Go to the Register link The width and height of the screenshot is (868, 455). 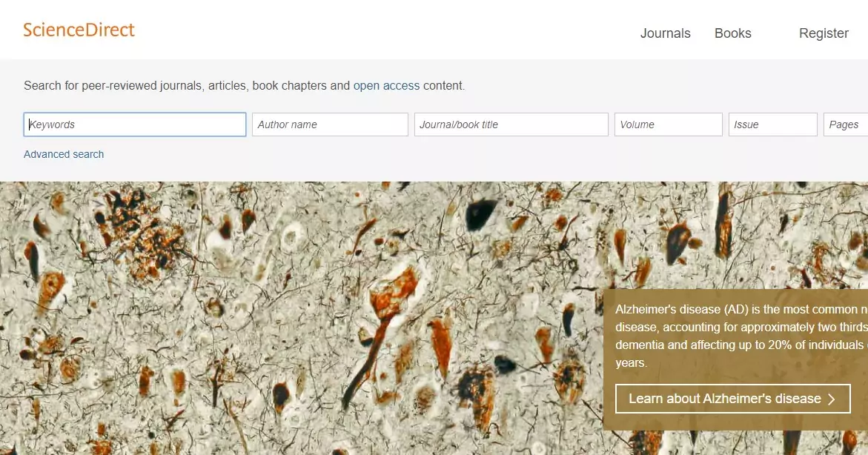(824, 33)
